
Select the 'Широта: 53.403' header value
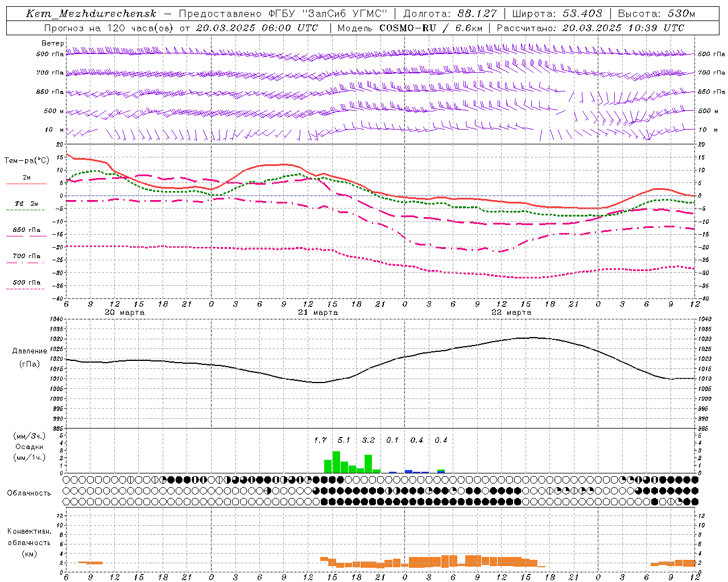click(x=557, y=14)
